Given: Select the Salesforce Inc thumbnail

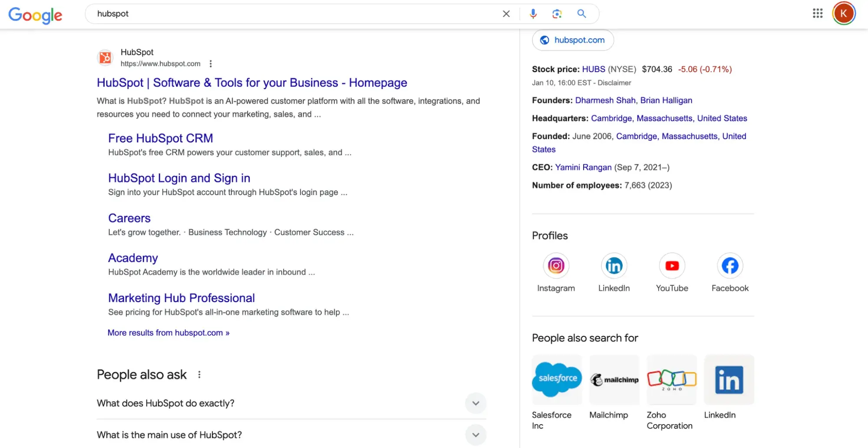Looking at the screenshot, I should (557, 380).
